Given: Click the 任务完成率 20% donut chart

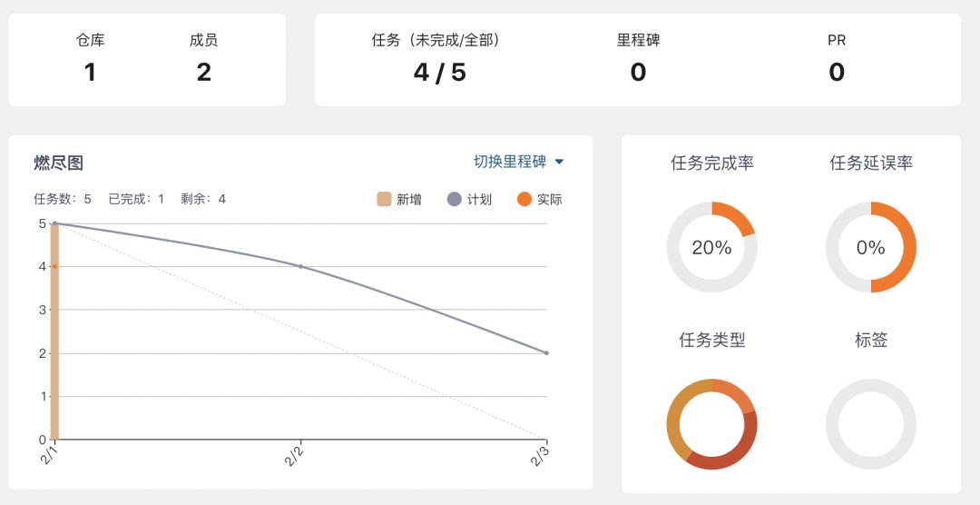Looking at the screenshot, I should click(711, 247).
